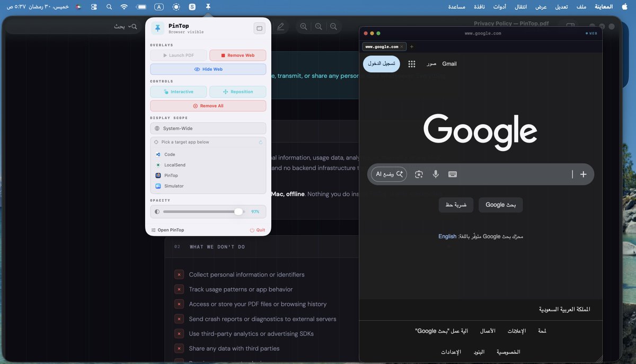Open الإعدادات footer link
This screenshot has width=636, height=364.
point(451,352)
